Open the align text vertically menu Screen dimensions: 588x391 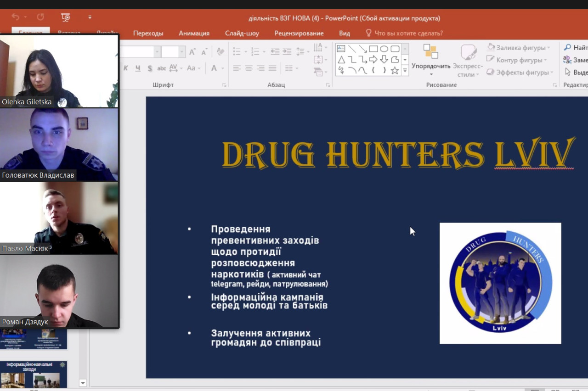point(320,60)
